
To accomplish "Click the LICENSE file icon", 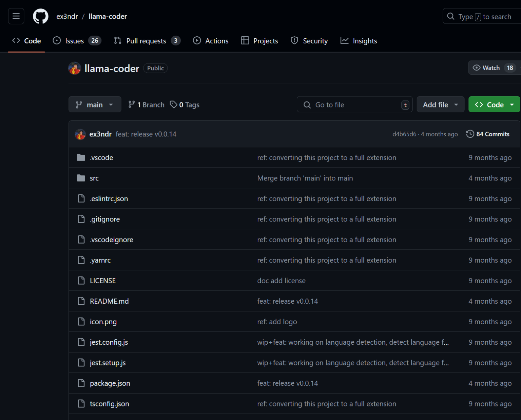I will point(81,281).
